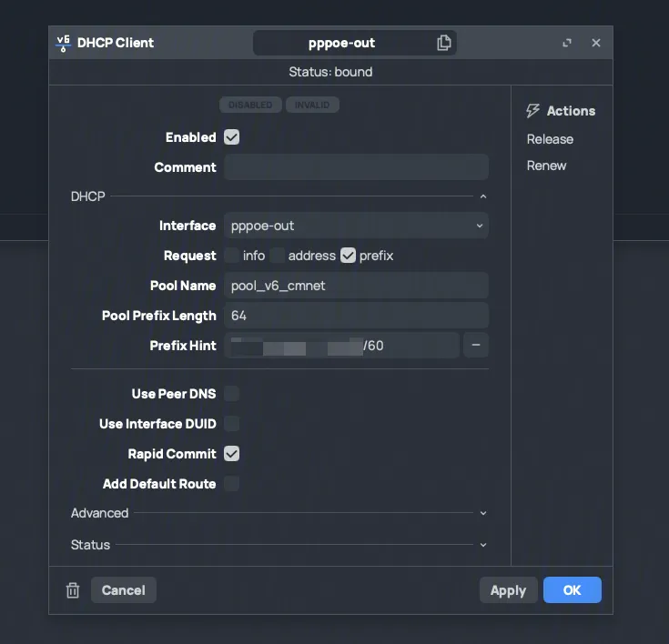The image size is (669, 644).
Task: Uncheck the Rapid Commit checkbox
Action: coord(232,454)
